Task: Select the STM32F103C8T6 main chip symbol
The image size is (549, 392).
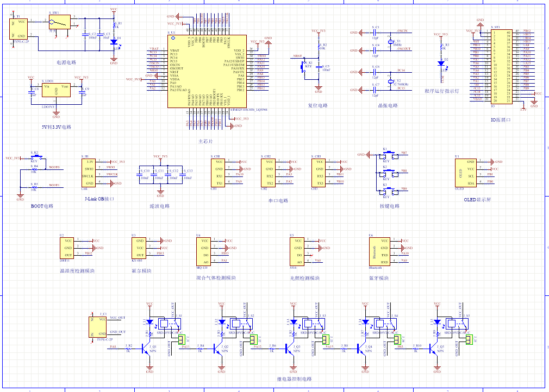Action: click(x=207, y=71)
